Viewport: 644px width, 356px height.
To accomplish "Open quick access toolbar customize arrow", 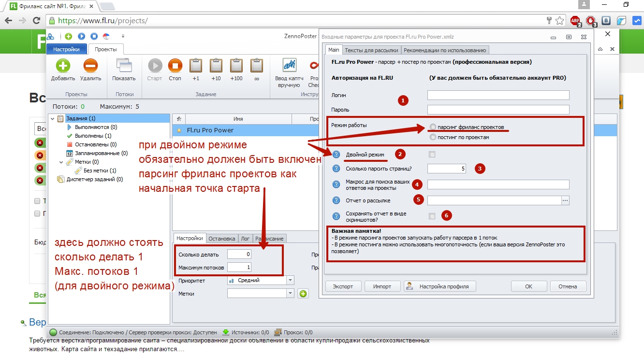I will tap(123, 36).
